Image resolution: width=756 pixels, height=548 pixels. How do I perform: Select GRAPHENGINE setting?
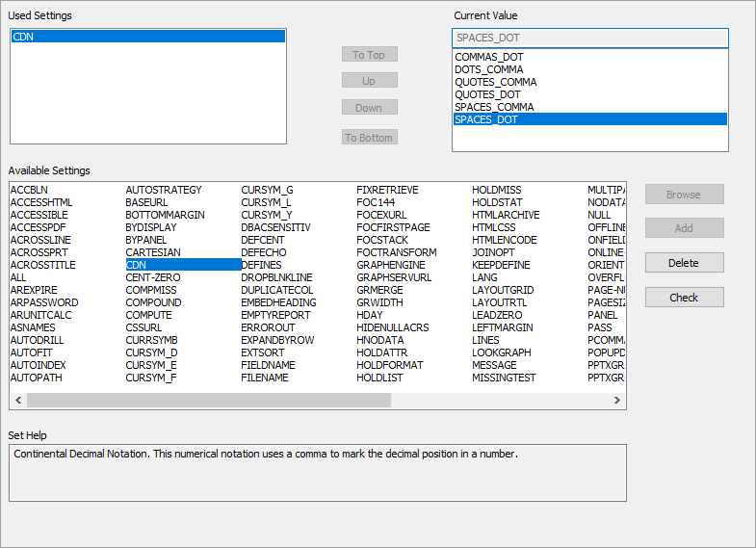click(x=391, y=265)
